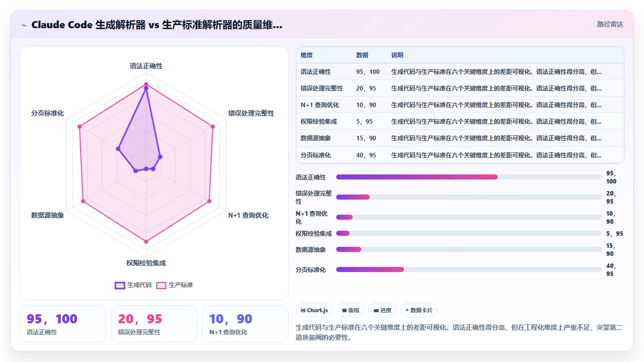
Task: Click the 数据源抽象 progress bar
Action: click(469, 249)
